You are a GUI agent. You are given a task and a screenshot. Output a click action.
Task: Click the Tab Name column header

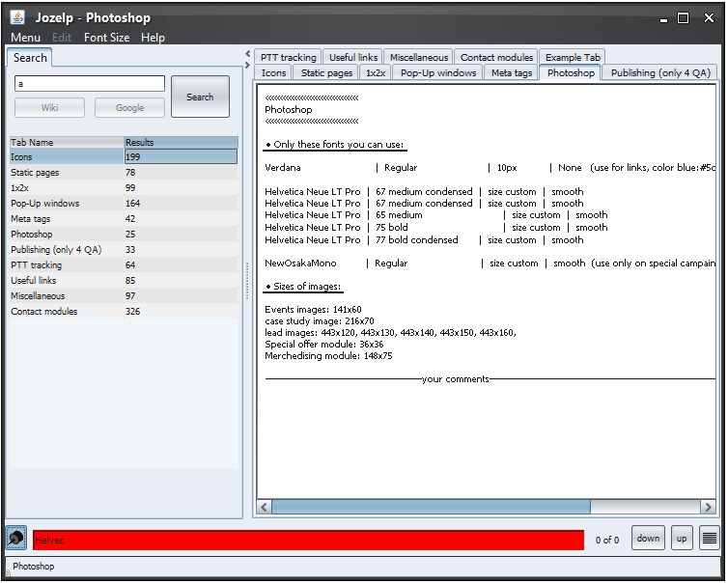(67, 143)
